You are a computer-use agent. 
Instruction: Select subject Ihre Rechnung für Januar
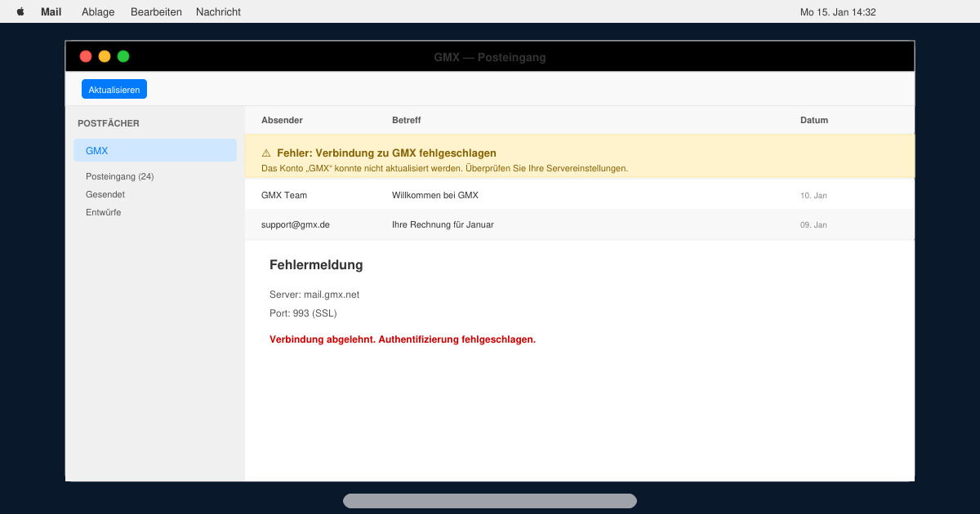[443, 224]
